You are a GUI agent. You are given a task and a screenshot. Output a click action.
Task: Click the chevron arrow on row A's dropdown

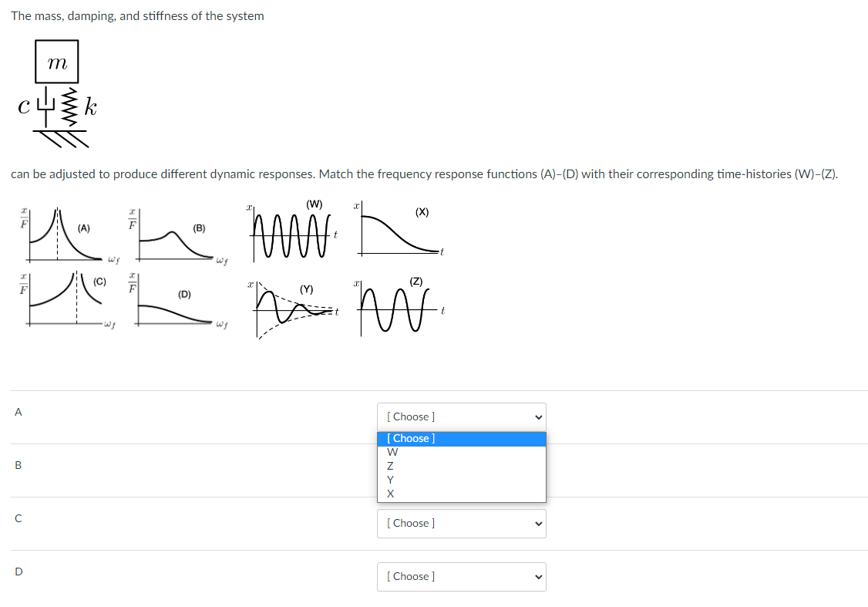(x=537, y=416)
